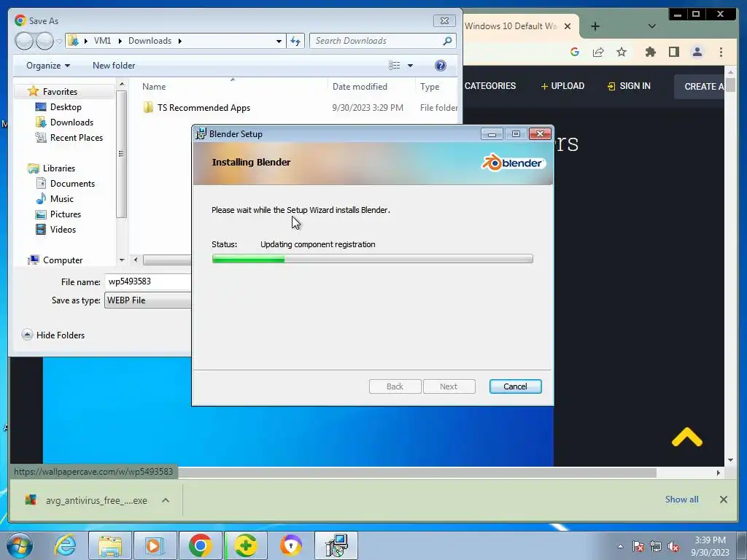Create a New folder in Save As

(x=114, y=65)
